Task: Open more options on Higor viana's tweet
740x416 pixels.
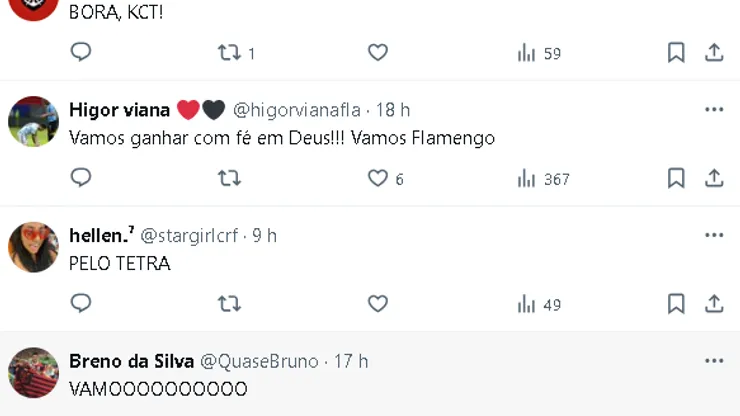Action: (714, 109)
